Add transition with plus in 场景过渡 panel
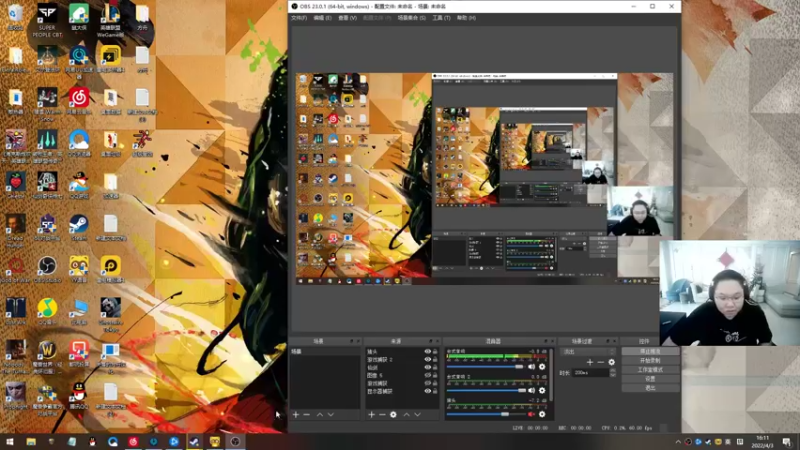This screenshot has height=450, width=800. click(590, 362)
